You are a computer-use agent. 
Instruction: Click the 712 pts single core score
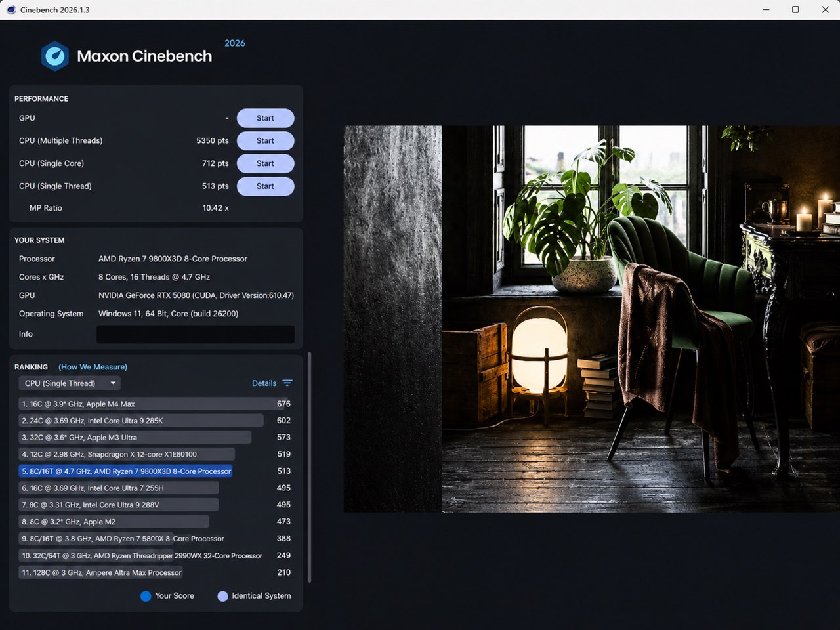(215, 163)
